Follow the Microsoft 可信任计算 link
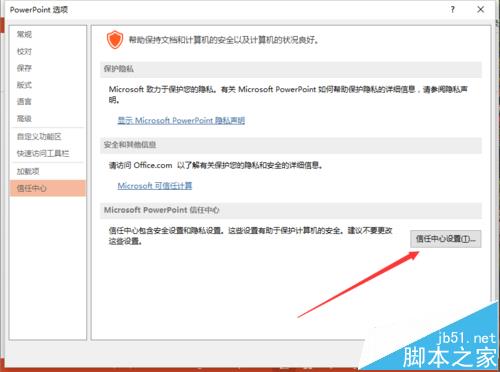The height and width of the screenshot is (372, 500). 155,186
